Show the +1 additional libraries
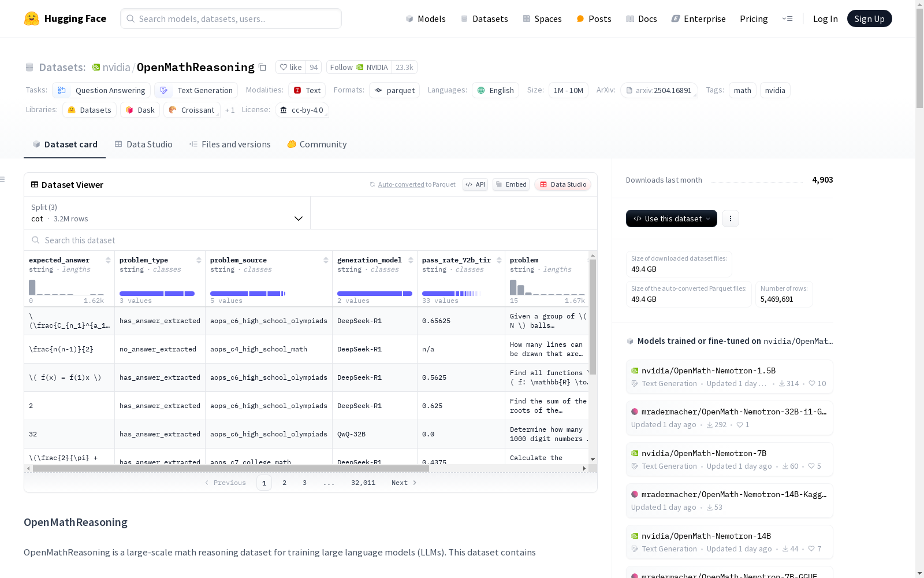 point(230,110)
